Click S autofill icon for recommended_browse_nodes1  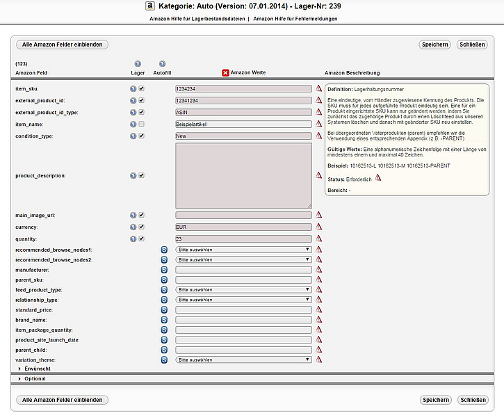tap(164, 250)
